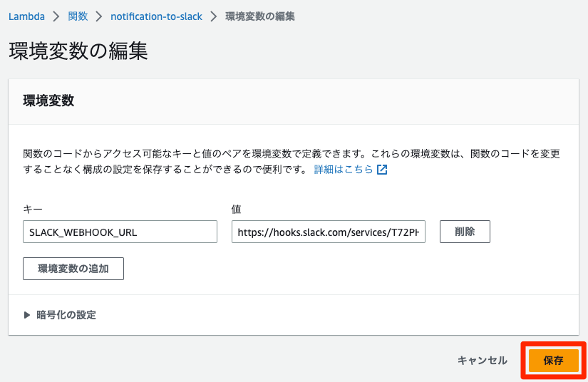The height and width of the screenshot is (382, 588).
Task: Cancel editing with the キャンセル button
Action: tap(483, 361)
